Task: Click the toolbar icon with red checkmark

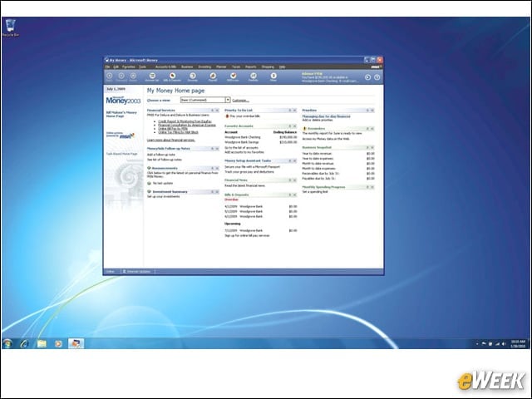Action: point(233,77)
